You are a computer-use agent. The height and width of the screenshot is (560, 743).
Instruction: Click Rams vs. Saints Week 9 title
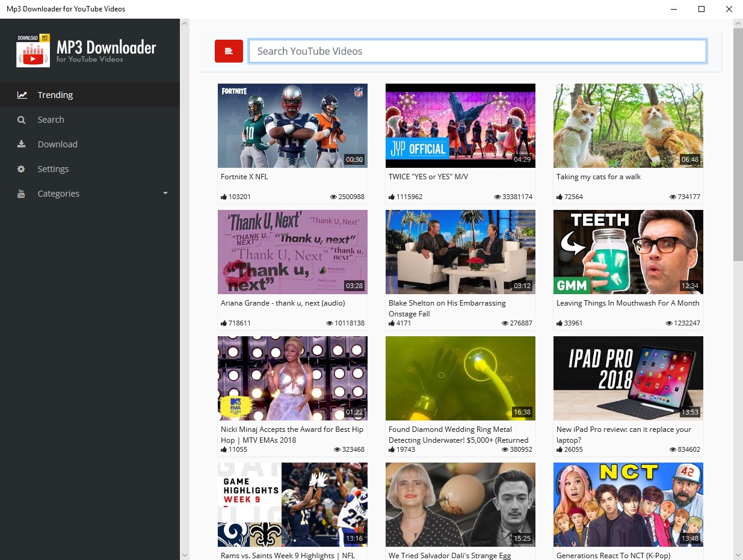tap(288, 556)
